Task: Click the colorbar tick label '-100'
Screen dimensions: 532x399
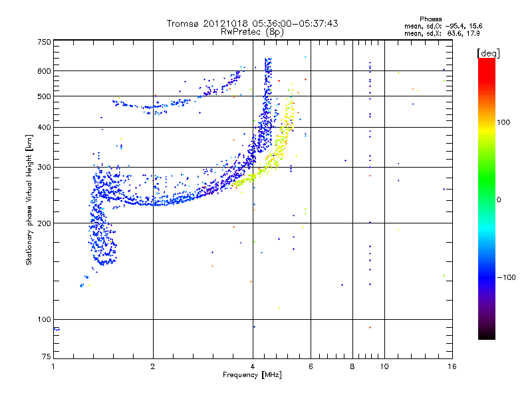Action: click(506, 277)
